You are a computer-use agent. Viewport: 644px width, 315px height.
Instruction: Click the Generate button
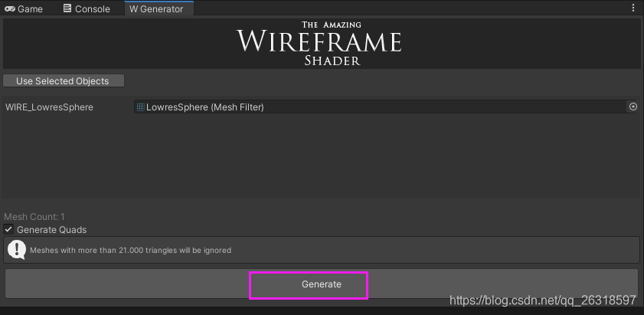[321, 284]
